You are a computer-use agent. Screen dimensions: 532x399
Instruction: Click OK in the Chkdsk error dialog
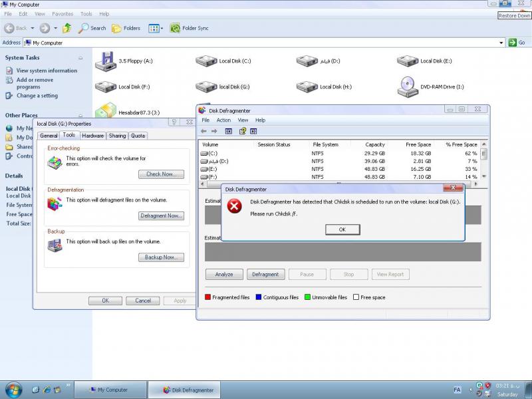(342, 229)
